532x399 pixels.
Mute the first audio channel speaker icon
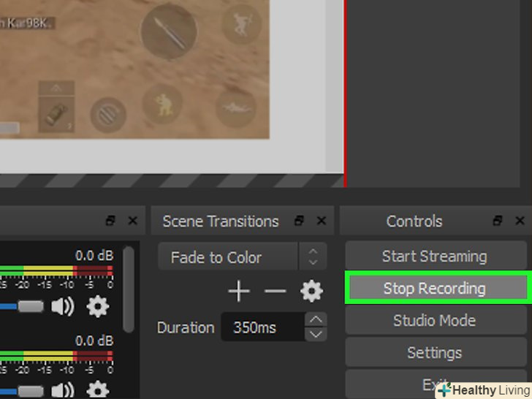pos(62,306)
